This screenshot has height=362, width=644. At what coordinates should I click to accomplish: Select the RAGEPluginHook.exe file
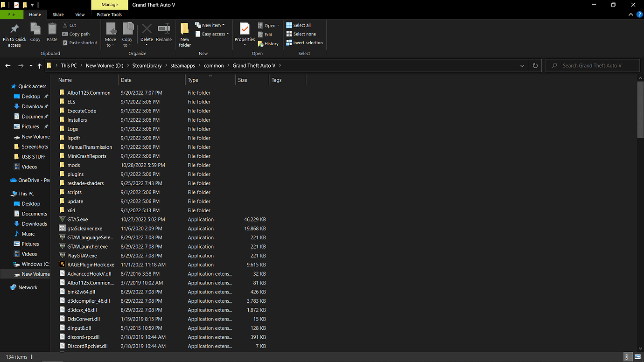(91, 265)
